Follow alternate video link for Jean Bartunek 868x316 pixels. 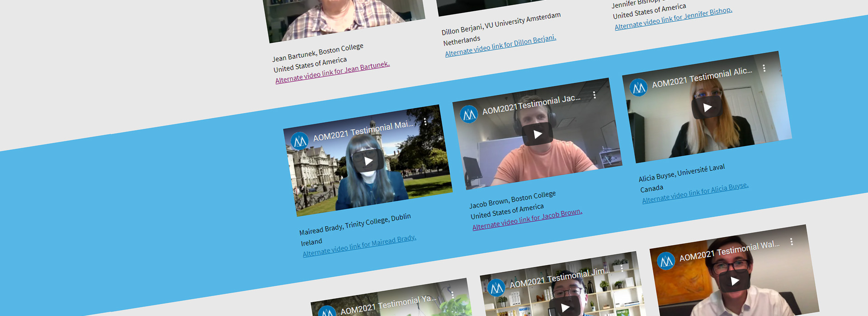click(333, 72)
